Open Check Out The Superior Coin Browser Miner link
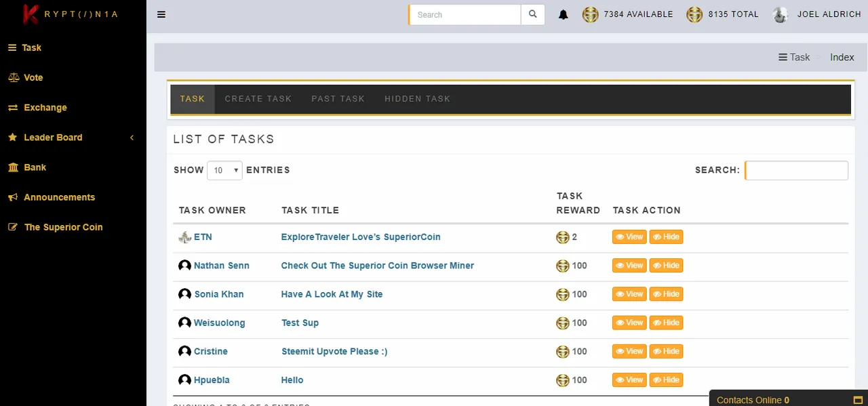868x406 pixels. point(378,266)
